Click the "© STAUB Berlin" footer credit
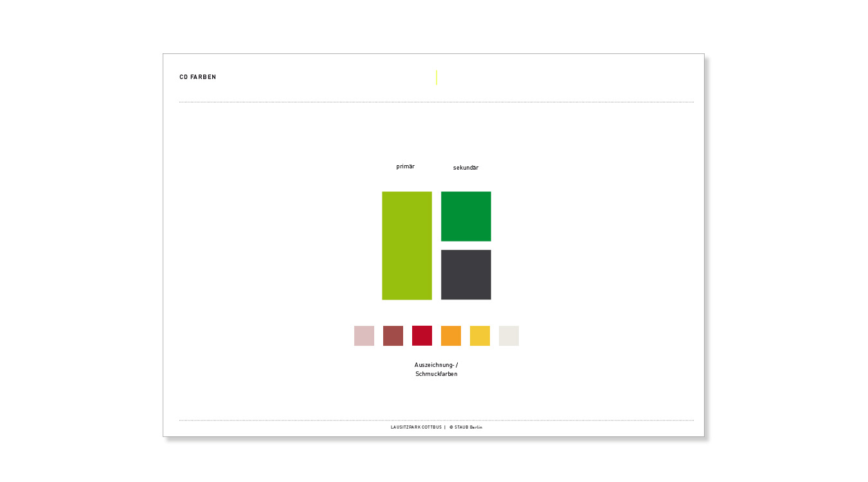Image resolution: width=868 pixels, height=482 pixels. (466, 427)
